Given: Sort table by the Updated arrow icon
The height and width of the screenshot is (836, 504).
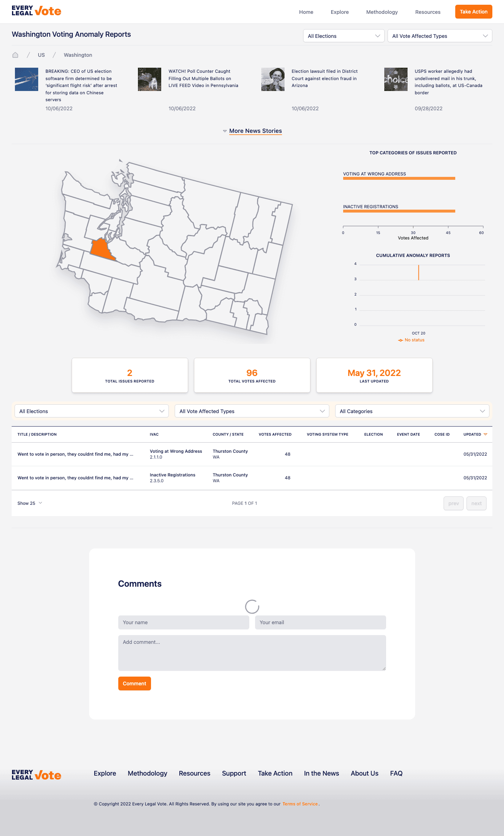Looking at the screenshot, I should click(485, 434).
